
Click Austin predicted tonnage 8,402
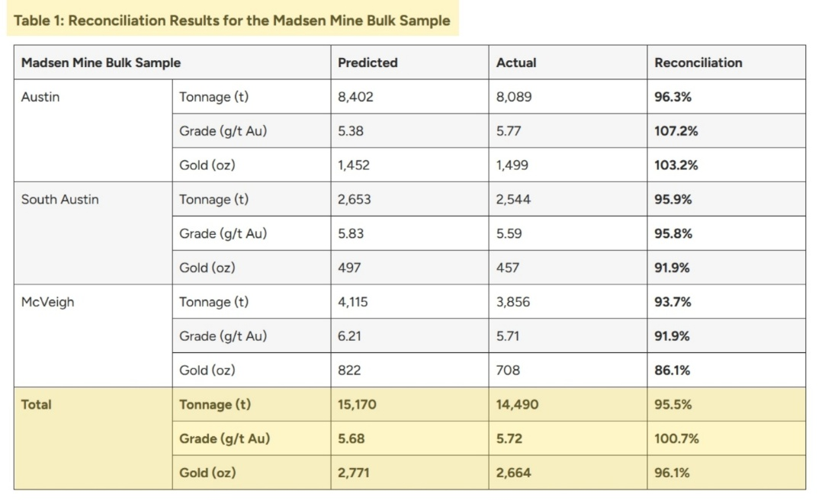coord(355,97)
